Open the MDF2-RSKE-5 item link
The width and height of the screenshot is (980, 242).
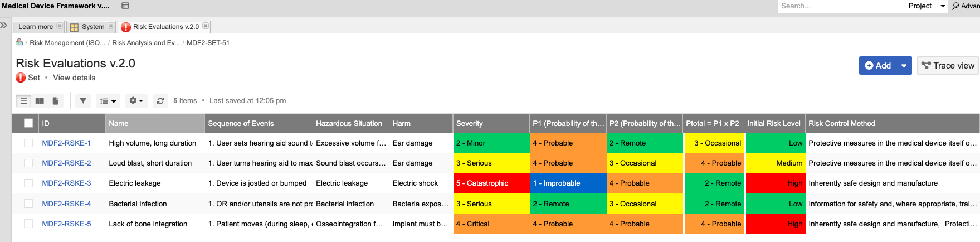(x=66, y=224)
